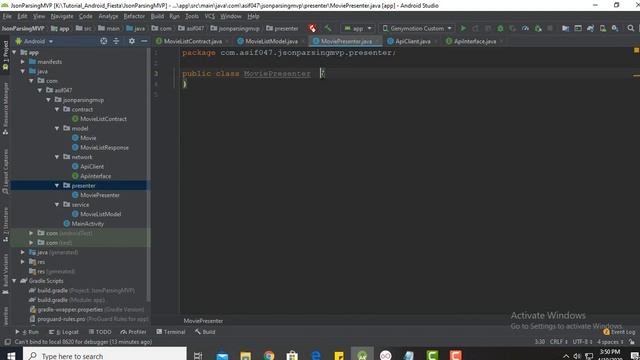Viewport: 640px width, 360px height.
Task: Open proguard-rules.pro file
Action: 61,319
